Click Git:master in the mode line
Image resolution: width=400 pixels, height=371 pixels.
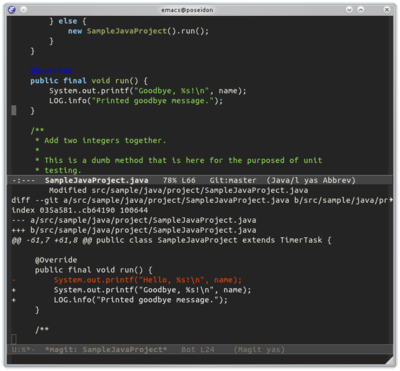point(233,180)
